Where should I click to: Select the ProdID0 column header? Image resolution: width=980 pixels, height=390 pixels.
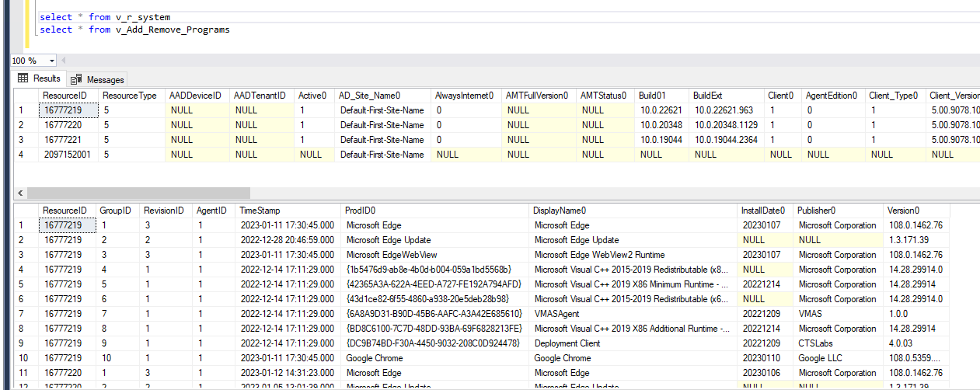[437, 211]
